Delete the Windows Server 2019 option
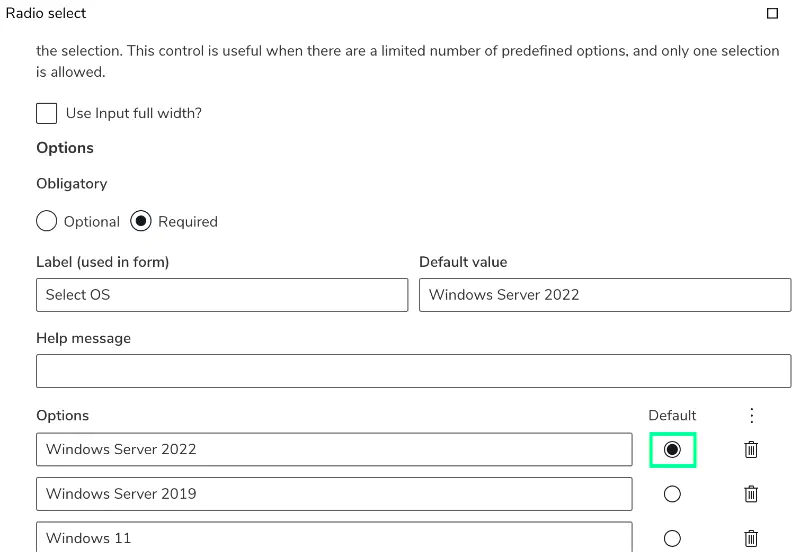 coord(751,494)
